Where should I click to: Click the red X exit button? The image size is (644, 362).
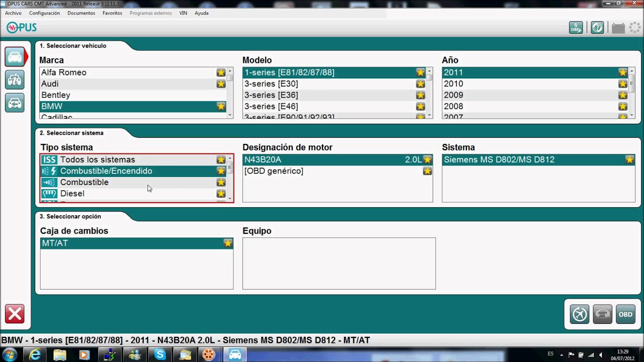15,314
